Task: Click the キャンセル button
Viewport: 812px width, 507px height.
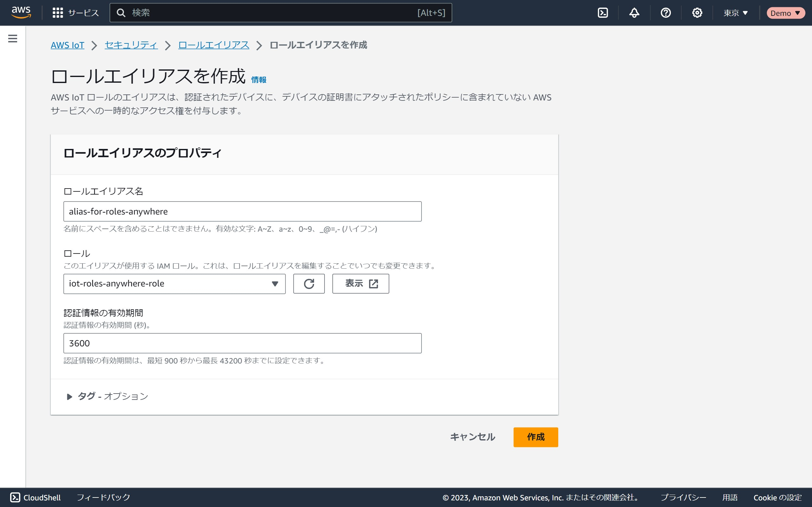Action: [x=472, y=437]
